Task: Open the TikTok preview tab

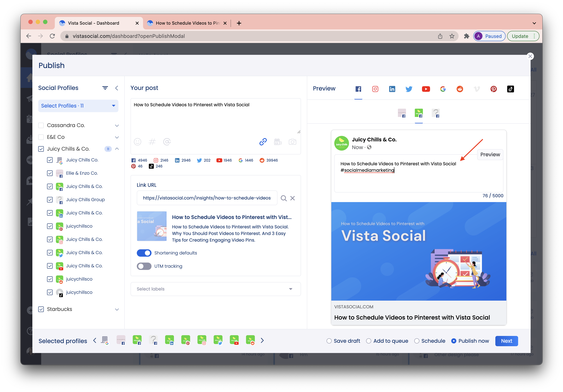Action: coord(511,89)
